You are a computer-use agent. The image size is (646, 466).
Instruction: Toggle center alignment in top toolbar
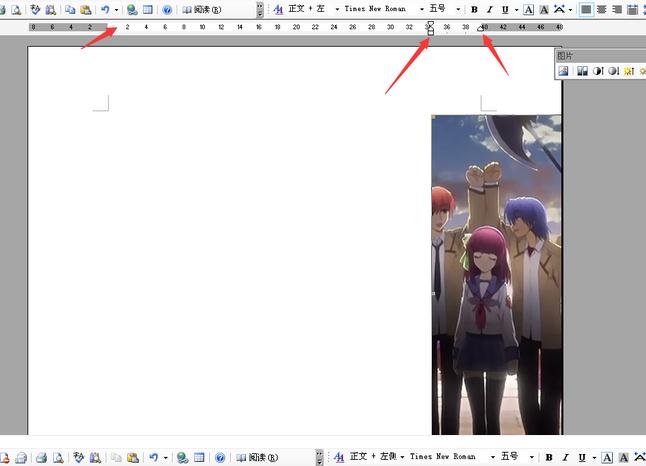[602, 9]
